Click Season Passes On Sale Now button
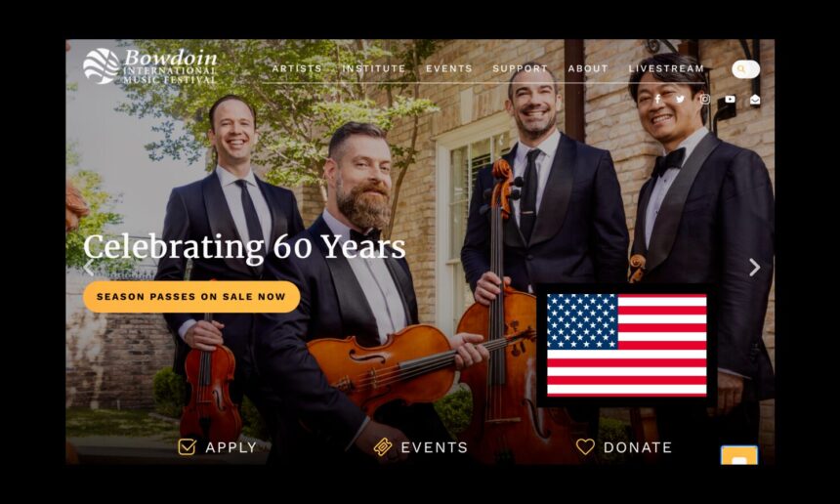840x504 pixels. pos(191,297)
